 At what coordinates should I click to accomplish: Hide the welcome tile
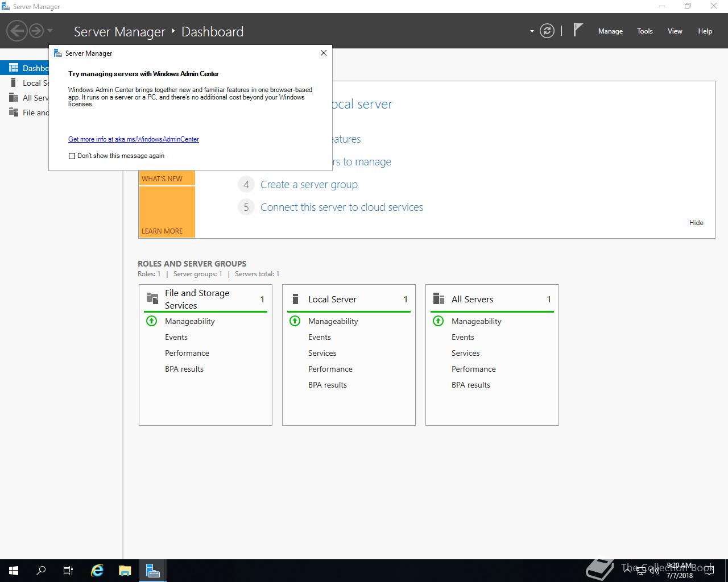click(696, 223)
